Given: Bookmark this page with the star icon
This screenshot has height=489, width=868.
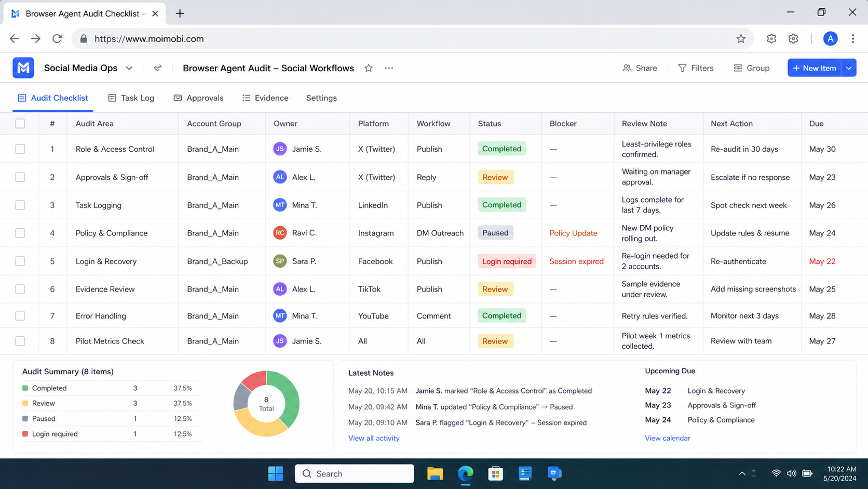Looking at the screenshot, I should 741,38.
